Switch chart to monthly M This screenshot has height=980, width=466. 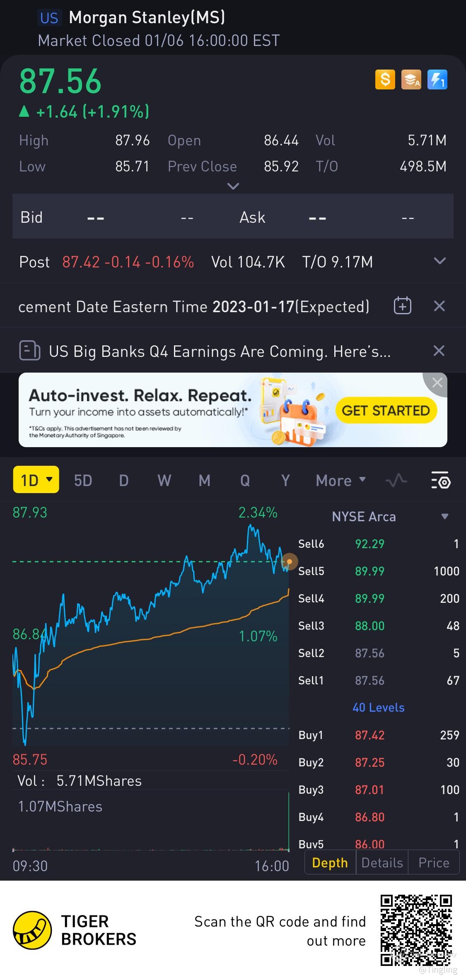[x=205, y=480]
